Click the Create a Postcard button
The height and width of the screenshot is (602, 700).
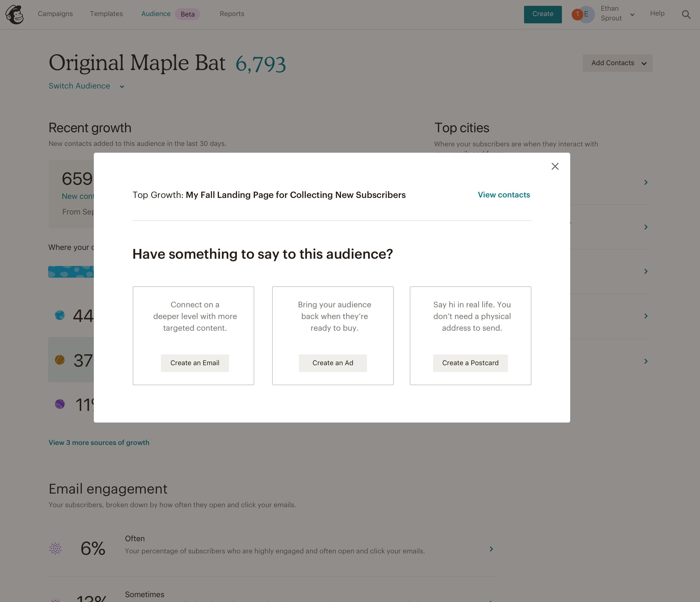click(470, 363)
